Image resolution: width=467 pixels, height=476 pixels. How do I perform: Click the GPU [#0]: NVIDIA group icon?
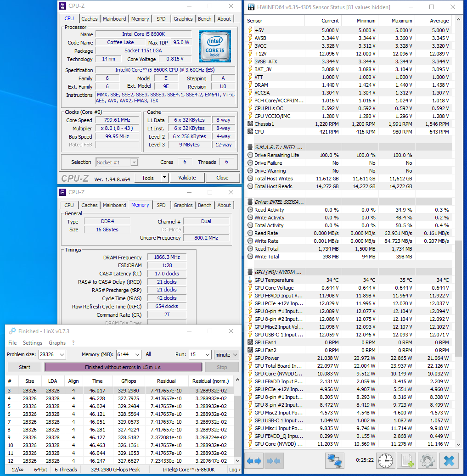250,272
